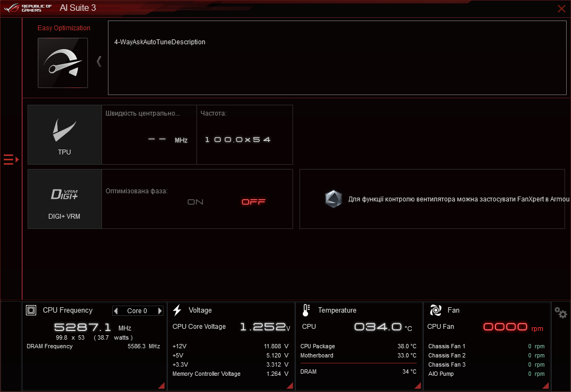Click the Temperature thermometer icon

point(306,310)
